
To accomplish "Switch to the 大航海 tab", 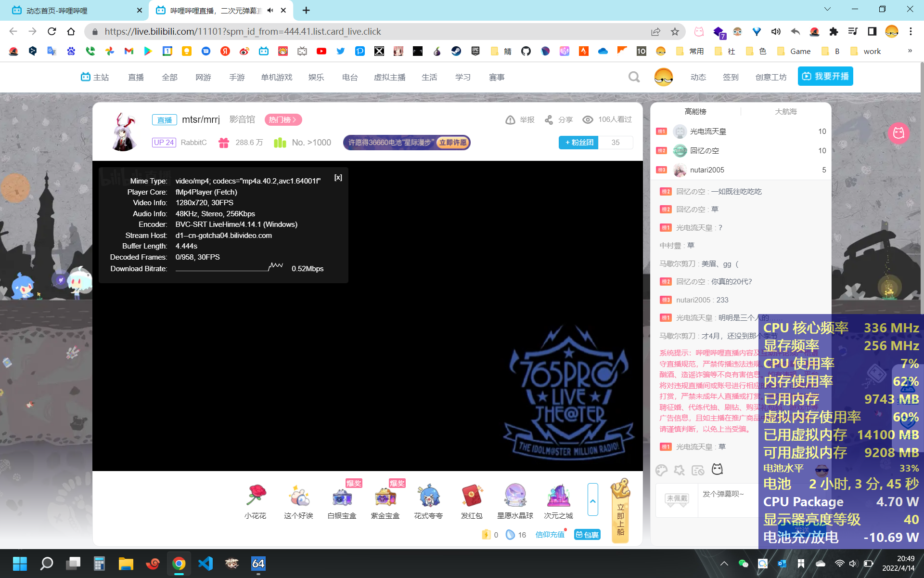I will 786,112.
